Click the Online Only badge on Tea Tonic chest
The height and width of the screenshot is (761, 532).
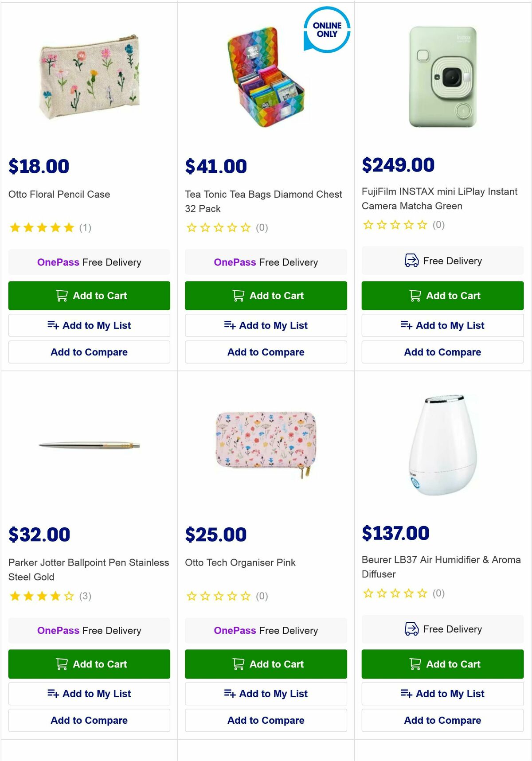(x=326, y=30)
